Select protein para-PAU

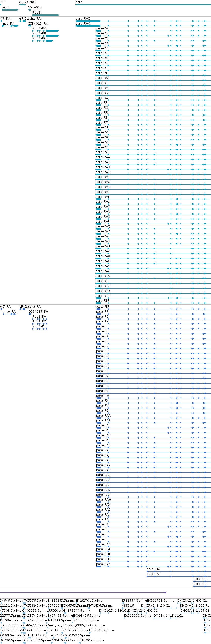(154, 574)
